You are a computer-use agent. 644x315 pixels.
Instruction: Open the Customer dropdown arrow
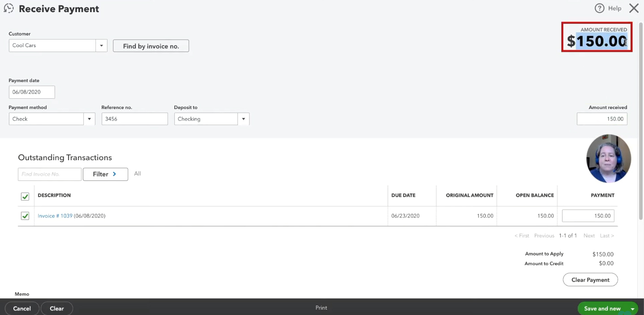[101, 45]
